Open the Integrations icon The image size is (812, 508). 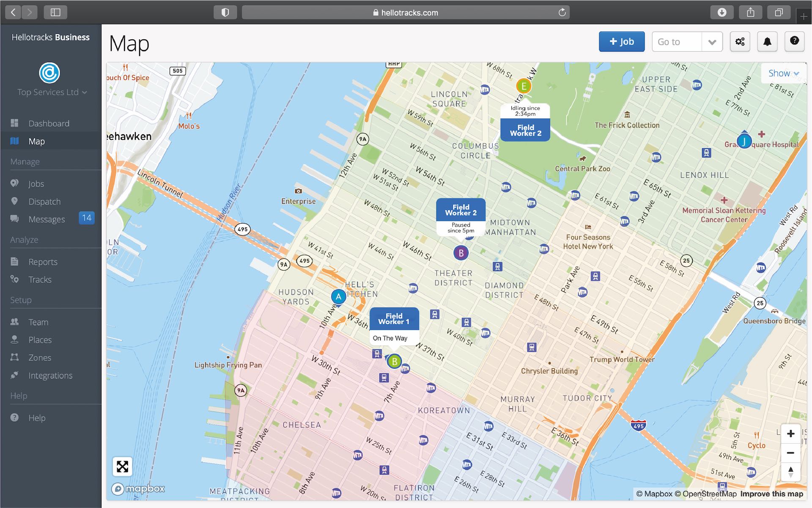tap(15, 375)
